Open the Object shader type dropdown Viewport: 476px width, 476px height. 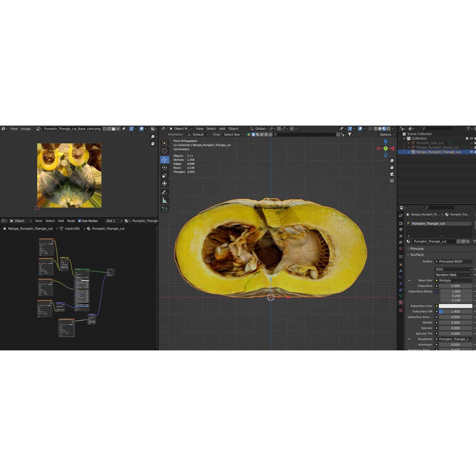click(21, 221)
